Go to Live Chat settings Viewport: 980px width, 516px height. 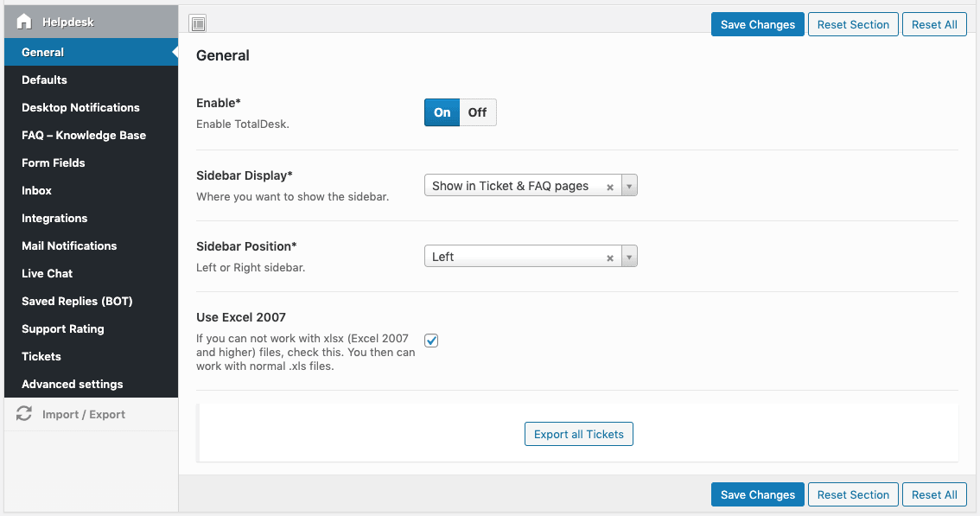click(46, 273)
